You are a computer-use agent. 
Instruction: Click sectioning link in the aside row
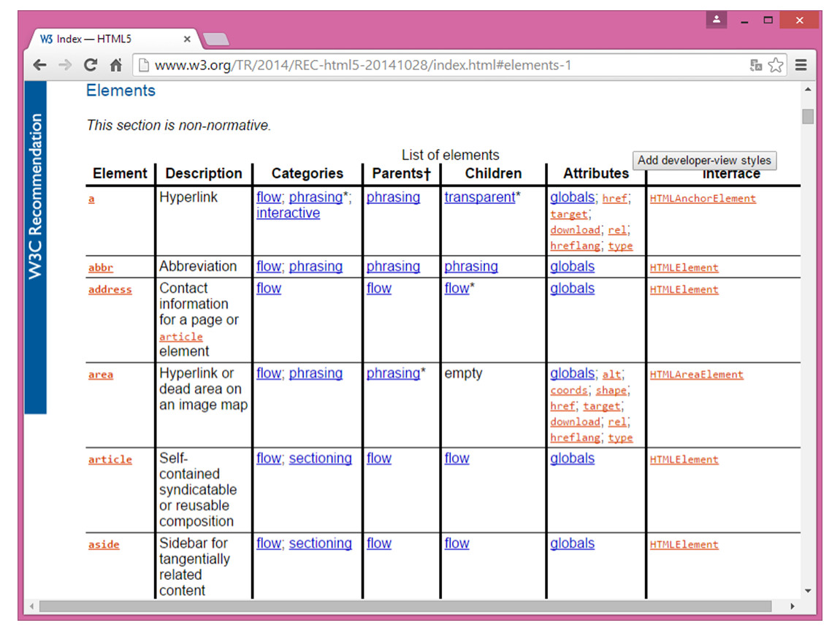[321, 543]
